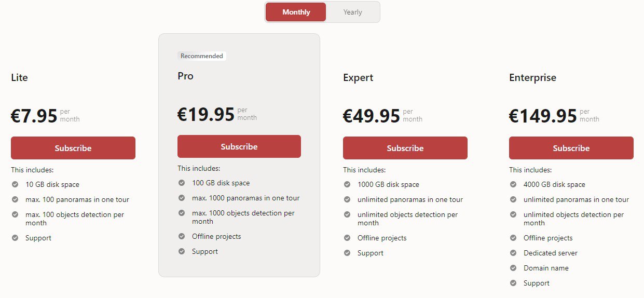Click Lite plan's Support checkmark icon
The height and width of the screenshot is (298, 644).
(x=15, y=238)
